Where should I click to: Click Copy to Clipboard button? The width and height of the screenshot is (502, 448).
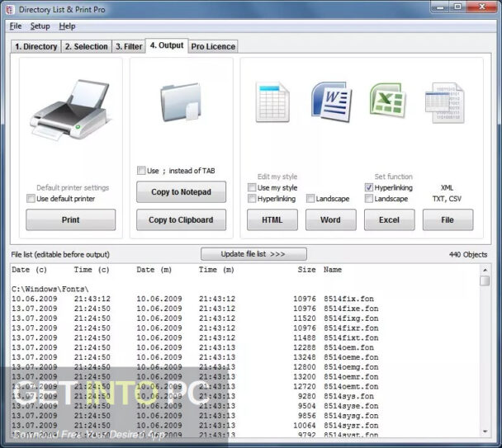click(x=181, y=219)
